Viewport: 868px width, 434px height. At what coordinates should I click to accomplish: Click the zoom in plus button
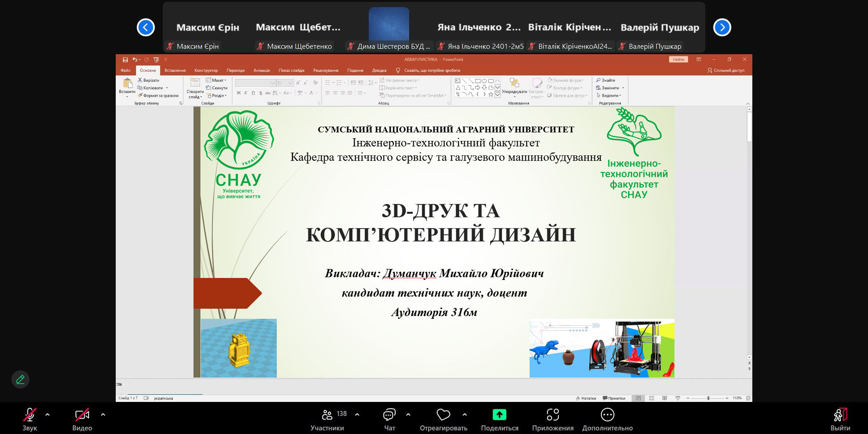(x=727, y=398)
